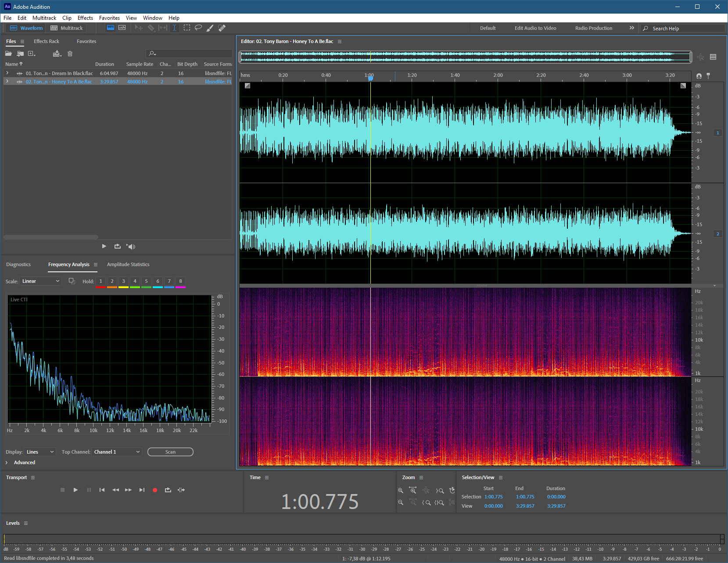The height and width of the screenshot is (563, 728).
Task: Click Zoom Out Amplitude icon
Action: (400, 502)
